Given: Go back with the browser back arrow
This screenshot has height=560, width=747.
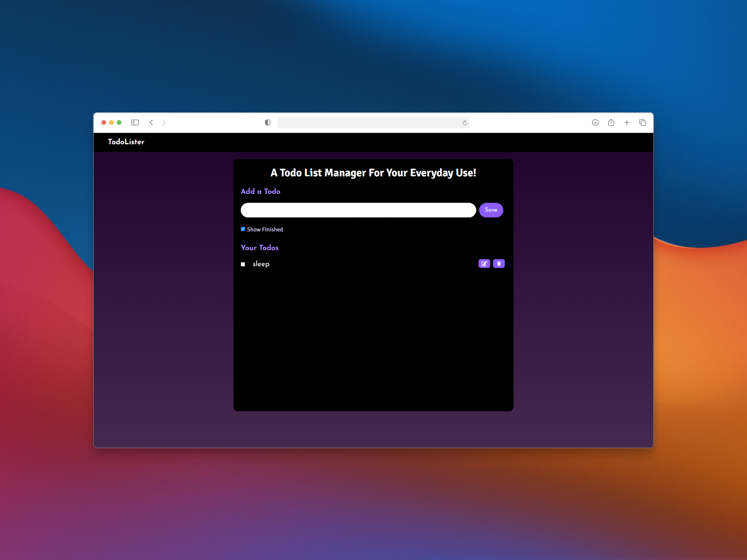Looking at the screenshot, I should (151, 122).
